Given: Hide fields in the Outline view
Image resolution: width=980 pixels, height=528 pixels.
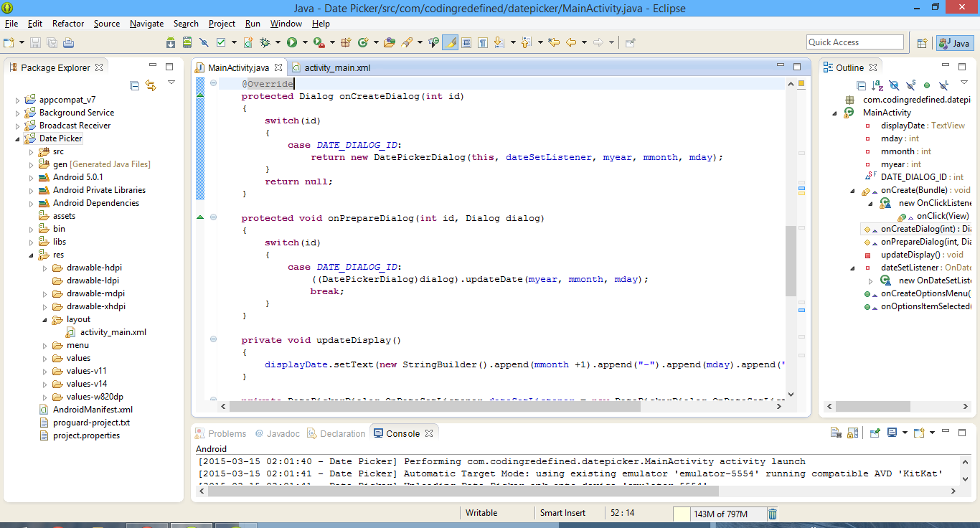Looking at the screenshot, I should (895, 85).
